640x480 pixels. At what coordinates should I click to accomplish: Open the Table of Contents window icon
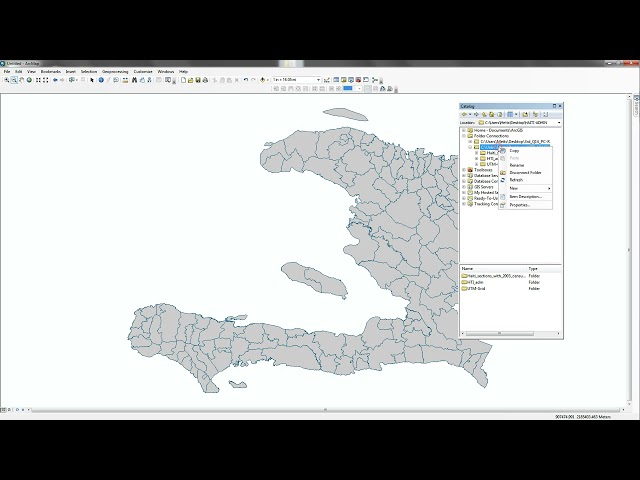coord(336,80)
